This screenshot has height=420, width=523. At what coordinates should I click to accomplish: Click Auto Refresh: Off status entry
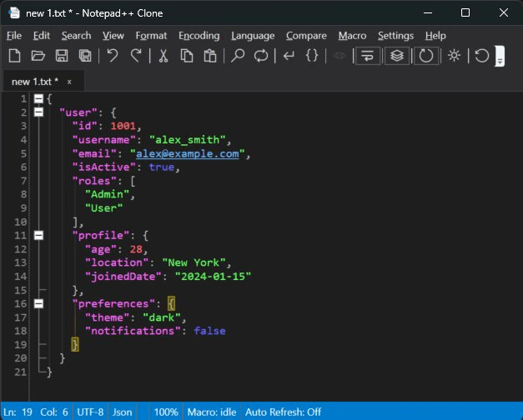coord(283,412)
